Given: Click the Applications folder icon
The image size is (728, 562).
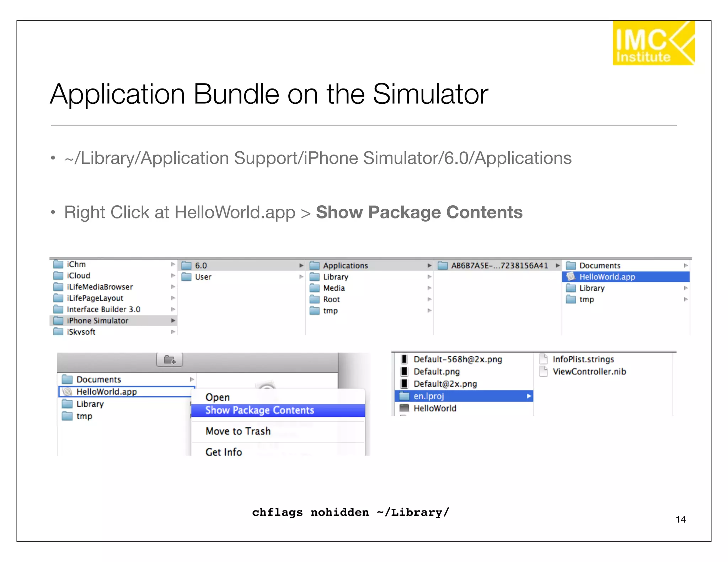Looking at the screenshot, I should 315,266.
